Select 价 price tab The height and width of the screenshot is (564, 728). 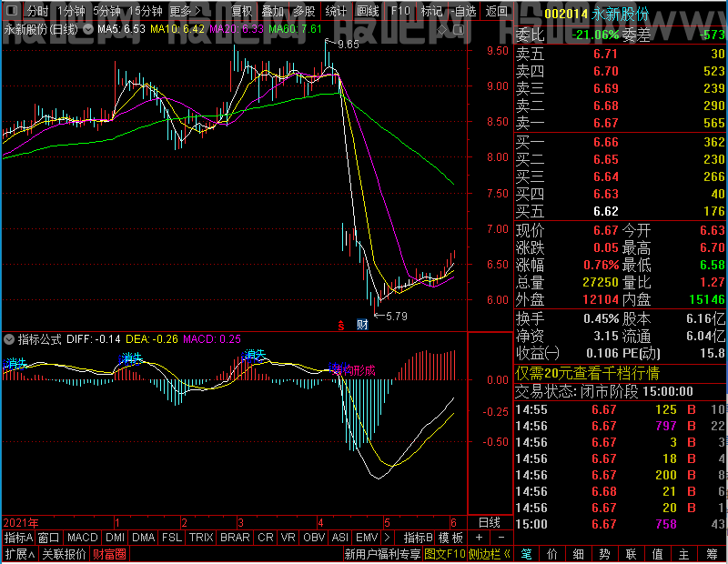point(552,554)
